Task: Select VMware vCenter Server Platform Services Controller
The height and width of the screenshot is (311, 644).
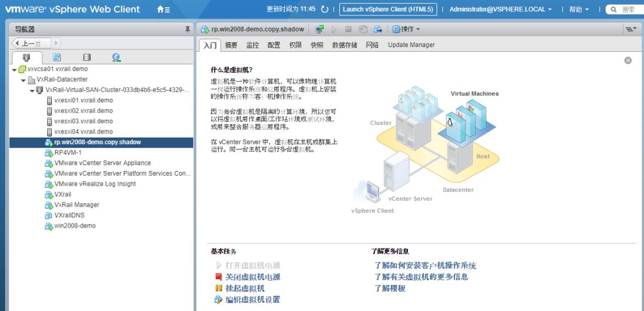Action: click(122, 173)
